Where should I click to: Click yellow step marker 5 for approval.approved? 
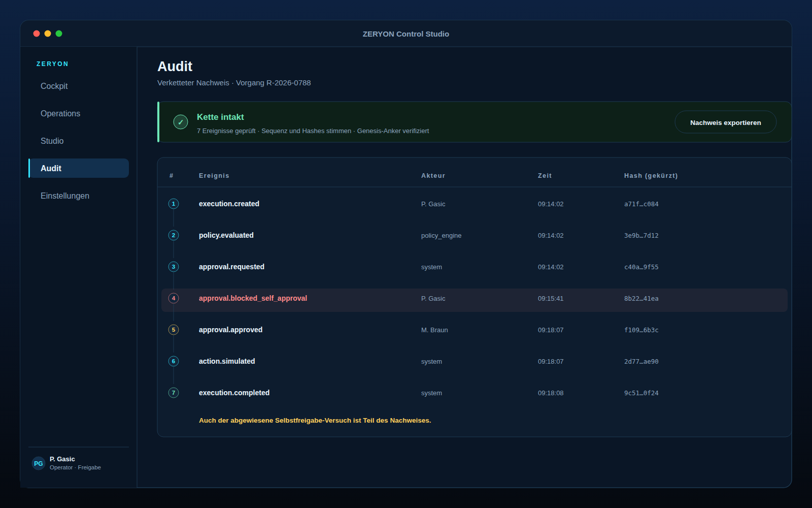174,330
